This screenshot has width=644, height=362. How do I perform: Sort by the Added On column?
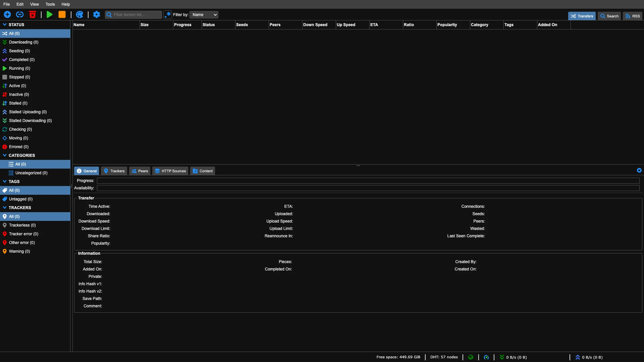click(554, 25)
